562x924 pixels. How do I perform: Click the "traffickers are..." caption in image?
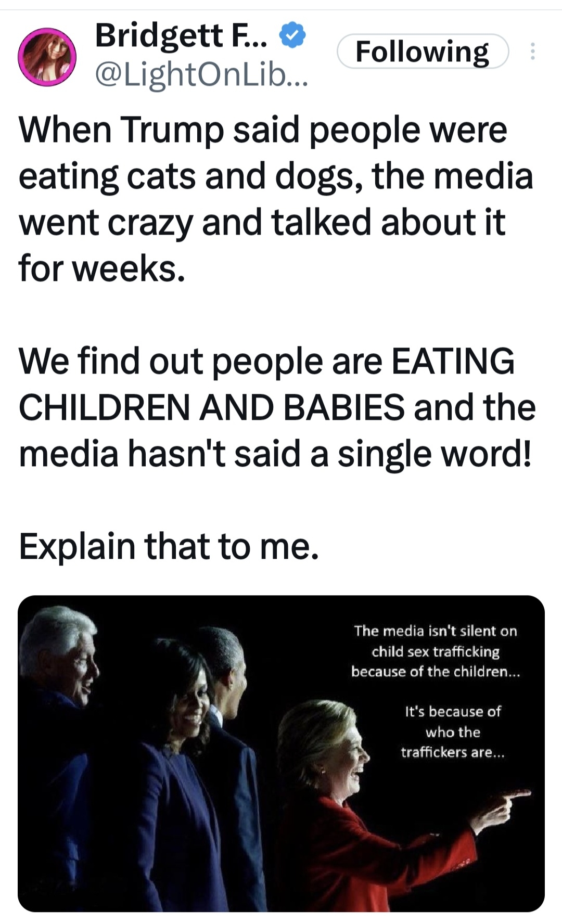coord(453,752)
